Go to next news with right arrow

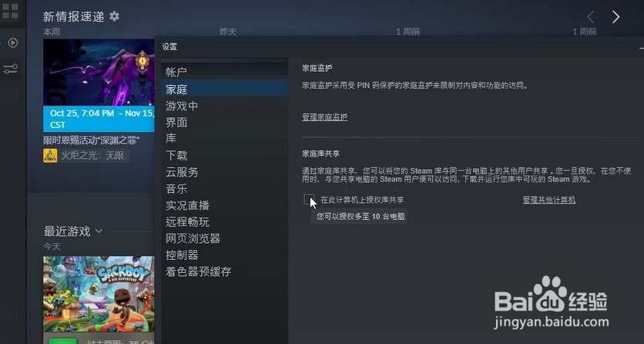(615, 17)
